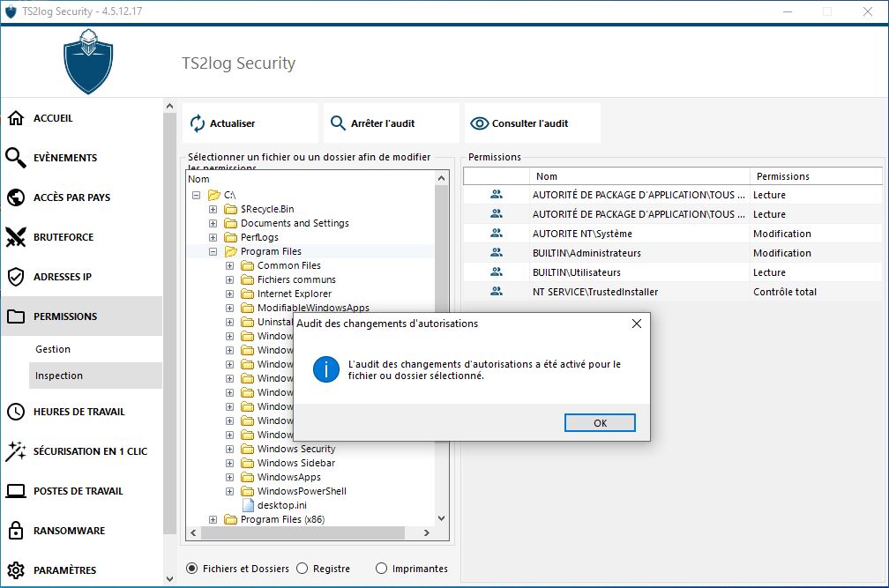The image size is (889, 588).
Task: Click the TS2log shield logo
Action: (88, 61)
